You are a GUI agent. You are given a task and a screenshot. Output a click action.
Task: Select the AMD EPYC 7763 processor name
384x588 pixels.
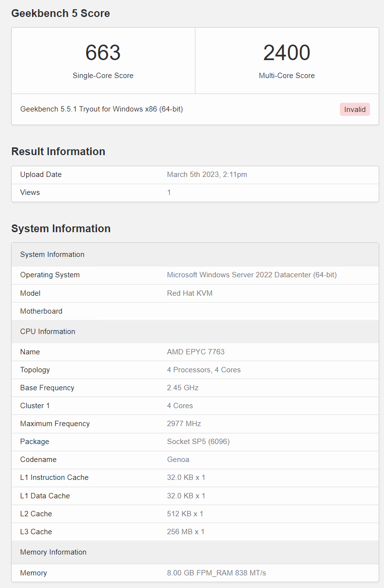(195, 352)
